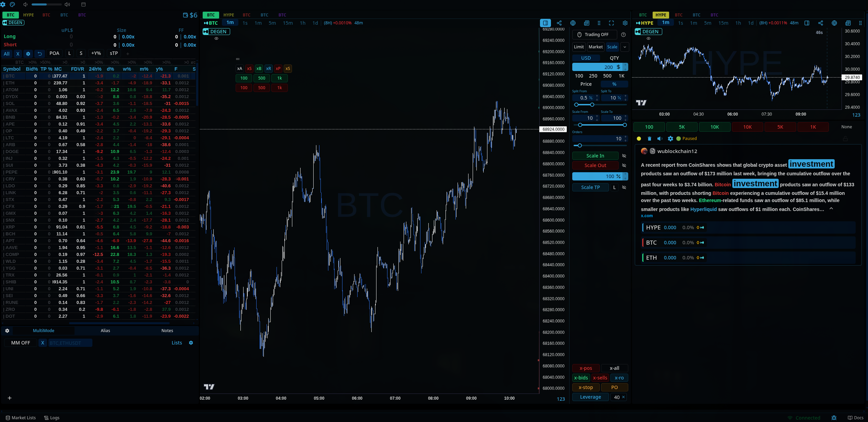Select the SOL row in symbol table
This screenshot has height=422, width=868.
[x=99, y=104]
